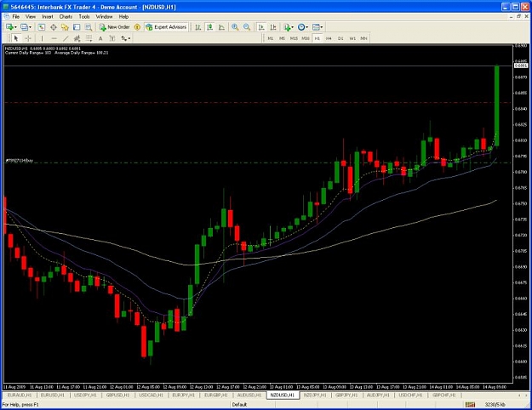Switch to the USDJPY,H1 chart tab
The width and height of the screenshot is (532, 410).
[85, 395]
